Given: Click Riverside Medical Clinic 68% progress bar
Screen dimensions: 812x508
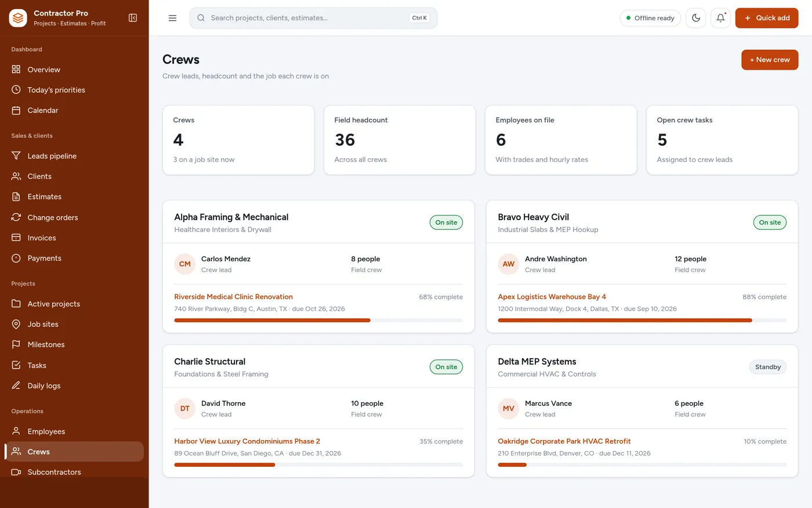Looking at the screenshot, I should [x=318, y=320].
